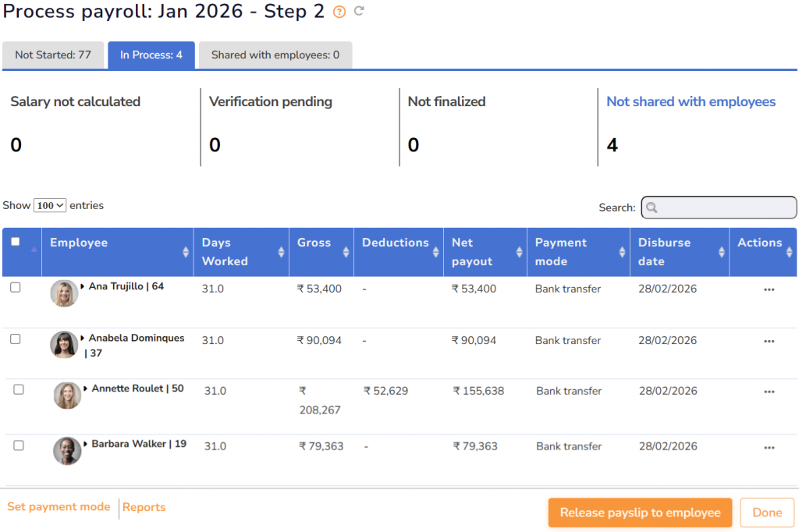This screenshot has height=532, width=799.
Task: Switch to Shared with employees tab
Action: point(275,55)
